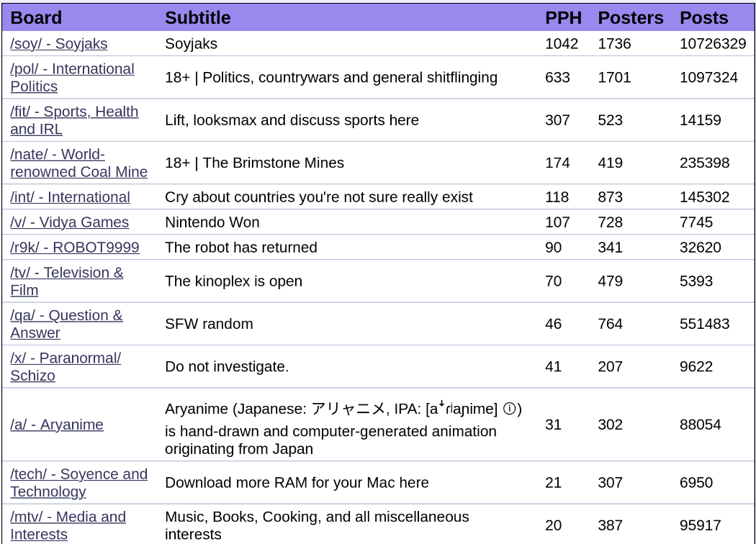Click the Subtitle column header
The width and height of the screenshot is (756, 544).
pos(198,18)
